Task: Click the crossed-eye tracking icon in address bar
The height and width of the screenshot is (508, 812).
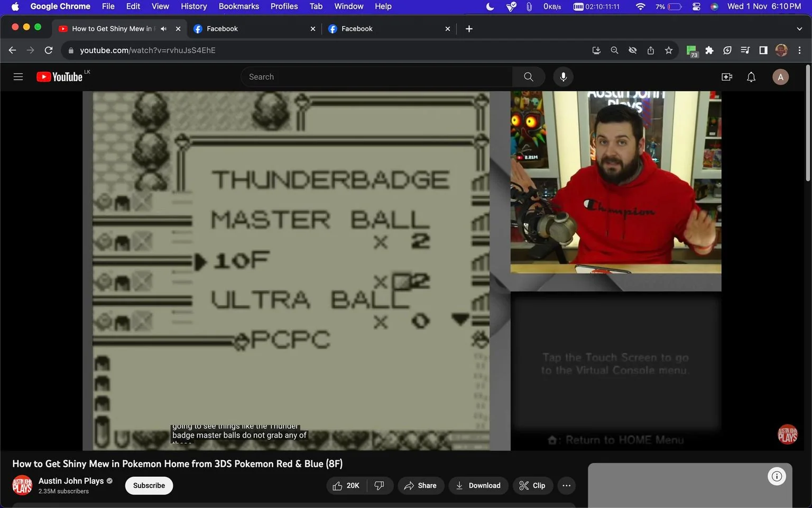Action: pyautogui.click(x=632, y=50)
